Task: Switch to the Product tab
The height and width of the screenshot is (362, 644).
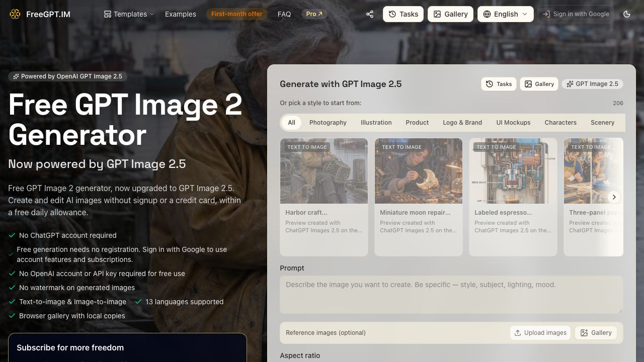Action: pyautogui.click(x=417, y=123)
